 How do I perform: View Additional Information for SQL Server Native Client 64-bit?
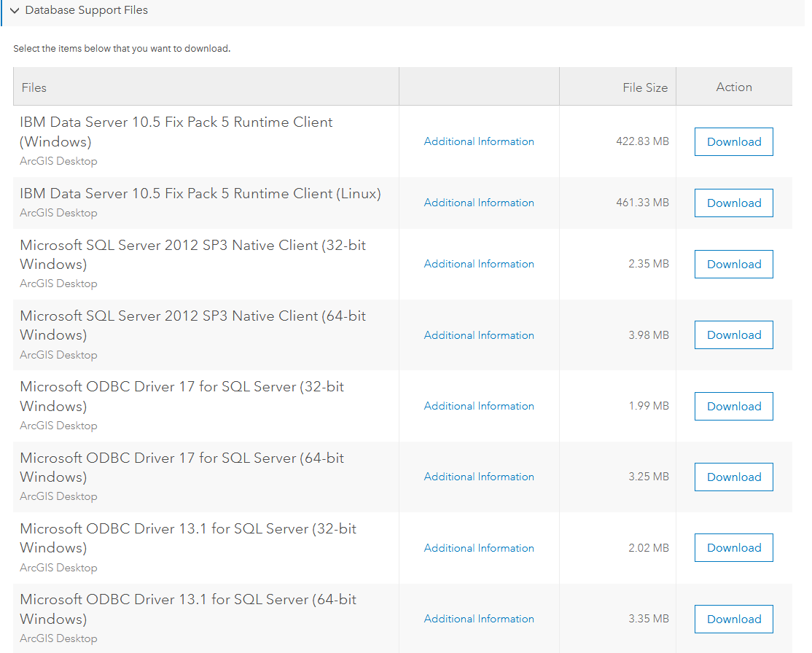pos(479,335)
